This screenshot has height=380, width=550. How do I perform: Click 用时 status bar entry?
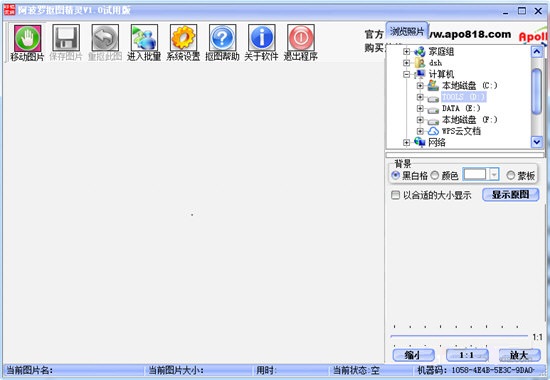pyautogui.click(x=267, y=370)
